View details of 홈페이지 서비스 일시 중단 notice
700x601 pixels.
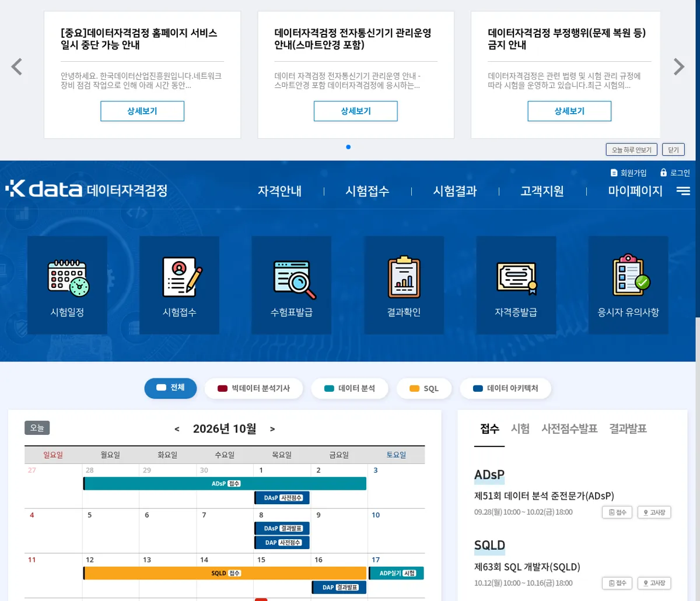click(x=142, y=111)
